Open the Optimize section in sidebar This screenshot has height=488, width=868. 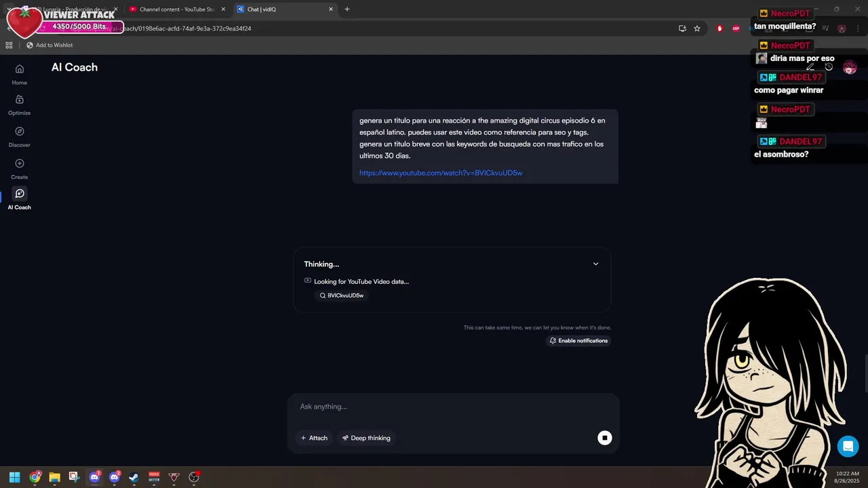[19, 104]
